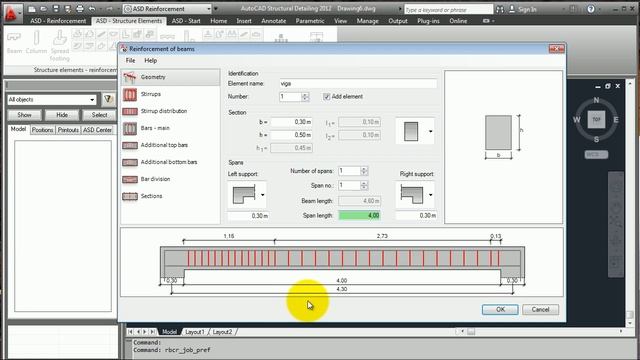Switch to the Printouts tab in left panel
Viewport: 640px width, 360px height.
click(x=68, y=130)
